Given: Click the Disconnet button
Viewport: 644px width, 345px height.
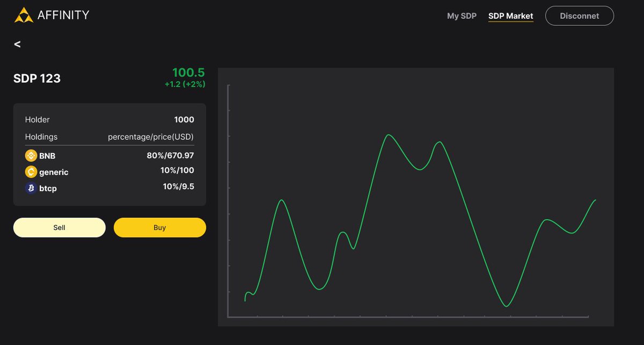Looking at the screenshot, I should (x=580, y=16).
